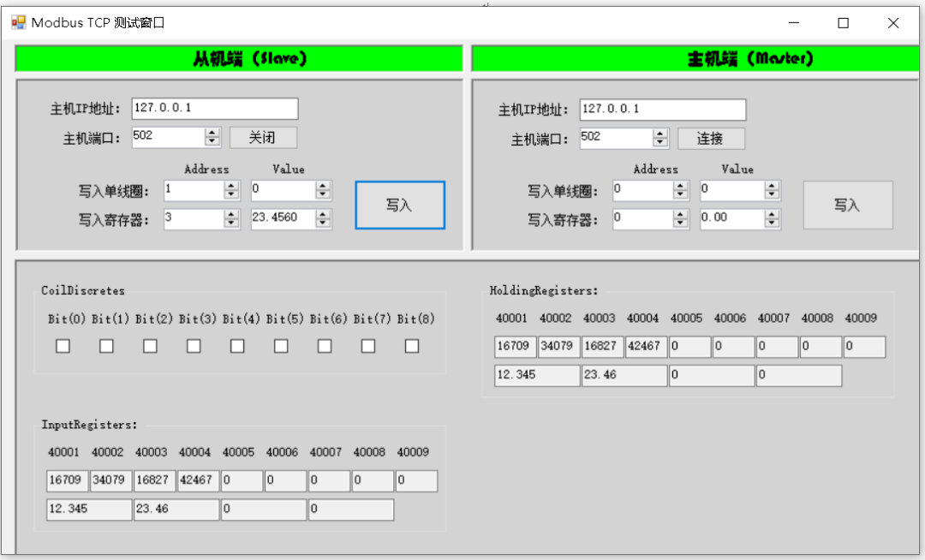Click the 连接 button on master side

point(711,139)
